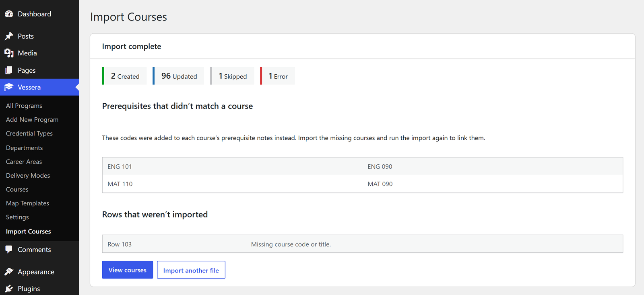Image resolution: width=644 pixels, height=295 pixels.
Task: Open Map Templates
Action: point(27,203)
